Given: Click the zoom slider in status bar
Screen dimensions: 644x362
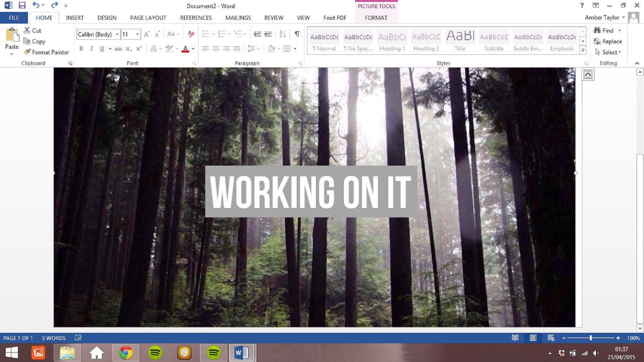Looking at the screenshot, I should tap(591, 338).
